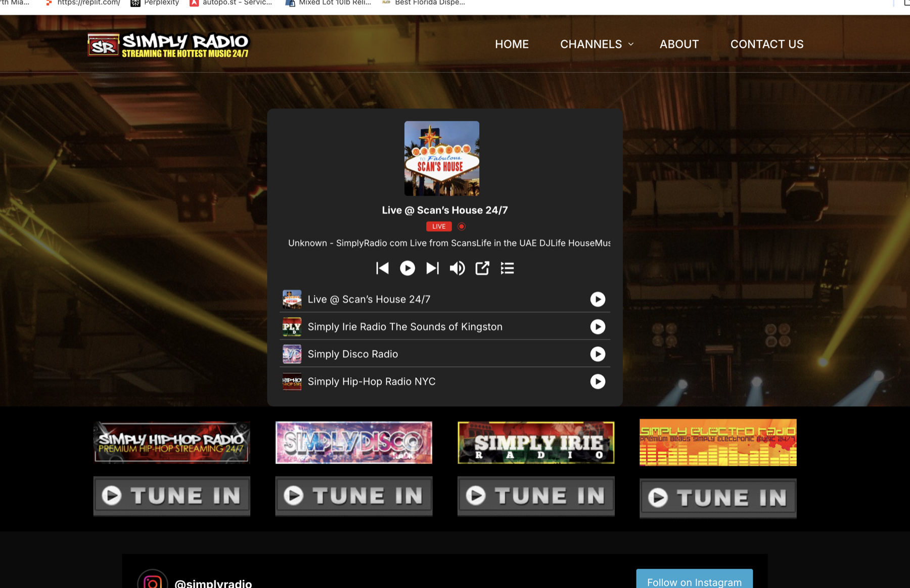
Task: Play Simply Irie Radio Sounds of Kingston
Action: pyautogui.click(x=598, y=327)
